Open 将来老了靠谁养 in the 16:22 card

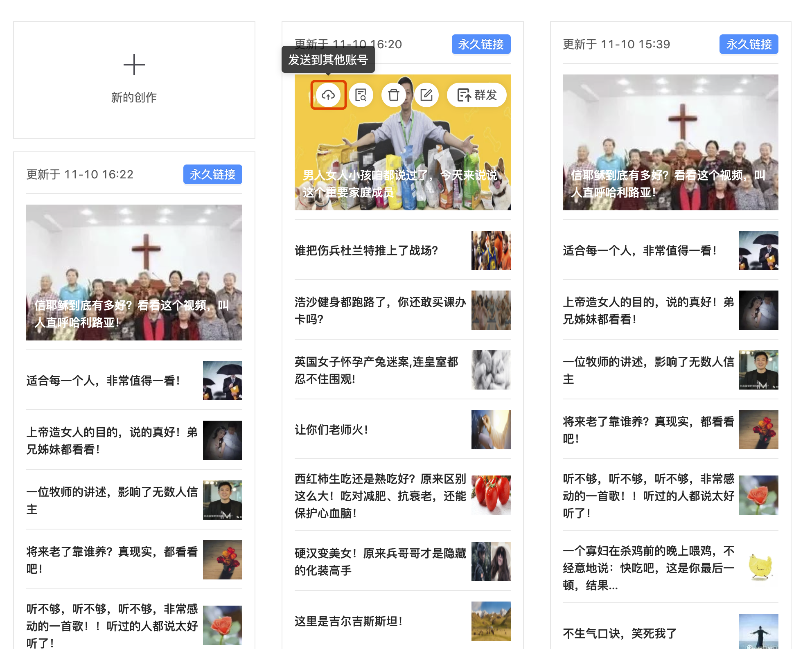[112, 560]
